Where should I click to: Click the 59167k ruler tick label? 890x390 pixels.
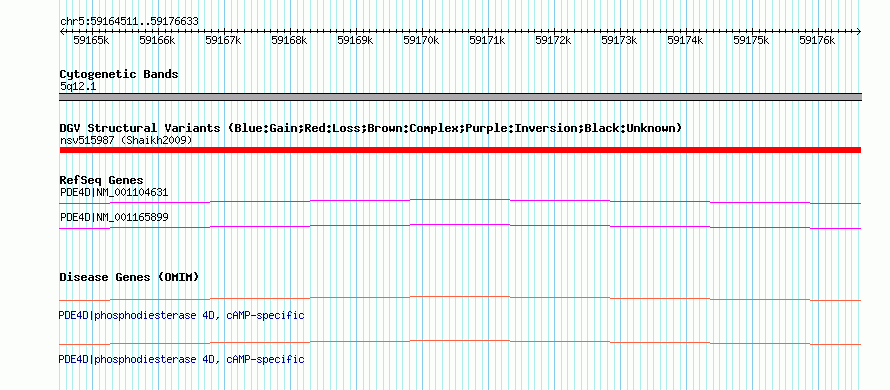(x=223, y=40)
